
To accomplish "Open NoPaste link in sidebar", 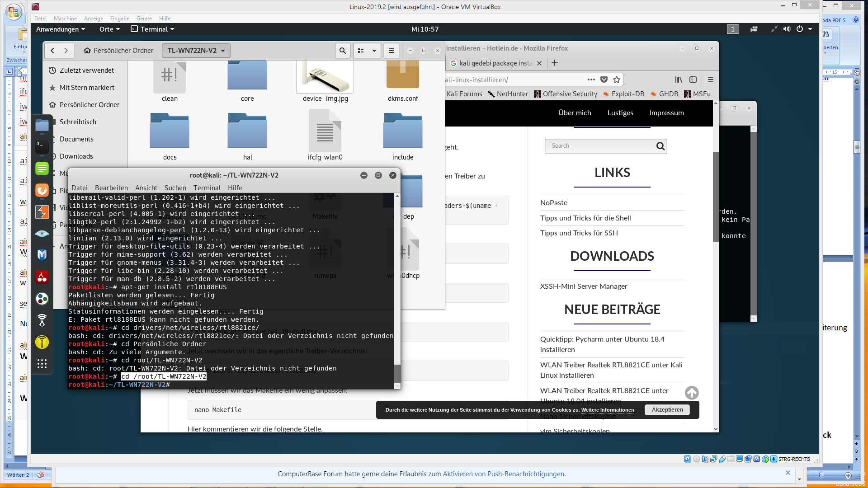I will [x=554, y=202].
